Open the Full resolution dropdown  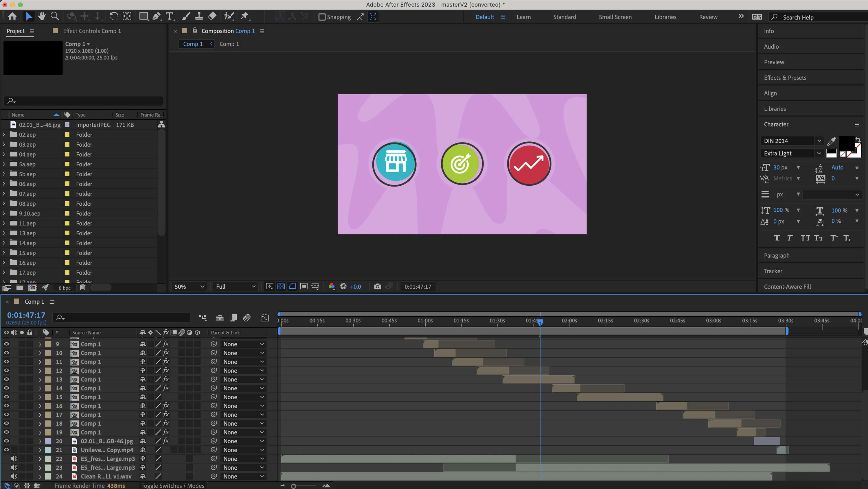click(236, 287)
